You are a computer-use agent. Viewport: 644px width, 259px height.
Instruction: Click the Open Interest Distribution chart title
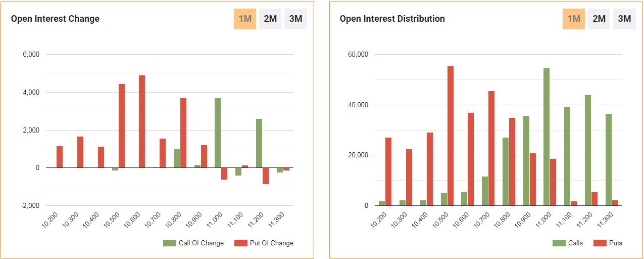tap(392, 19)
